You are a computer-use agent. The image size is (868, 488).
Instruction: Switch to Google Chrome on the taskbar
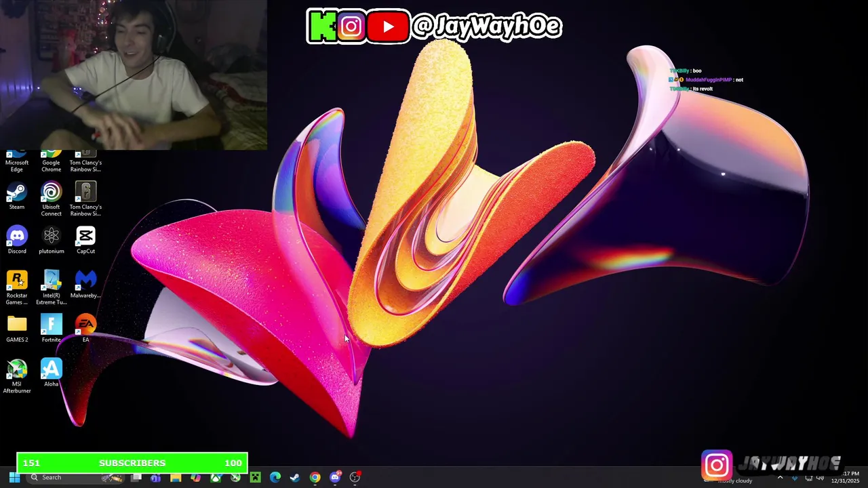pos(315,477)
